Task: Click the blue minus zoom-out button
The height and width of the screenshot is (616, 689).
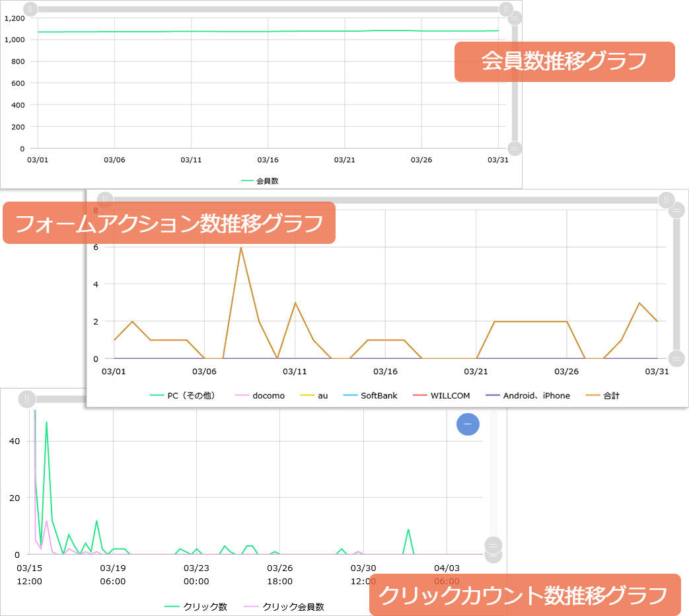Action: (x=468, y=424)
